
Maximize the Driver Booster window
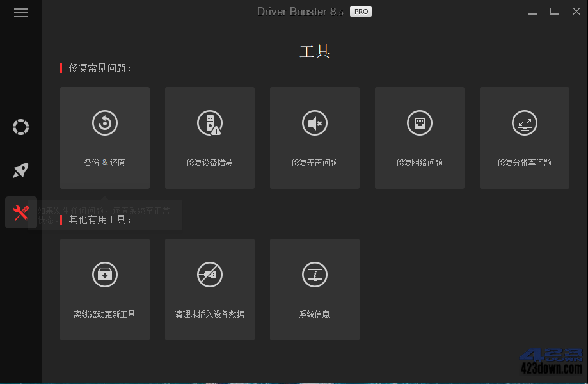pos(555,12)
